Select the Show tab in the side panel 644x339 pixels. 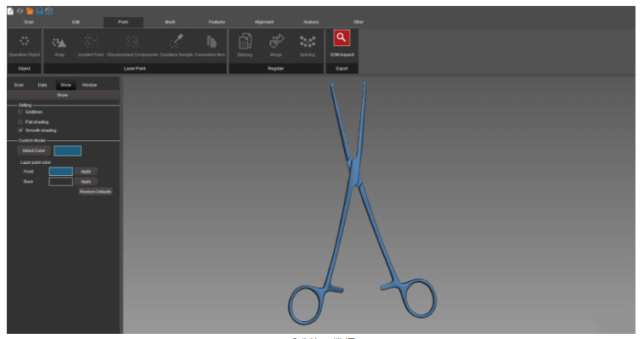pyautogui.click(x=65, y=85)
